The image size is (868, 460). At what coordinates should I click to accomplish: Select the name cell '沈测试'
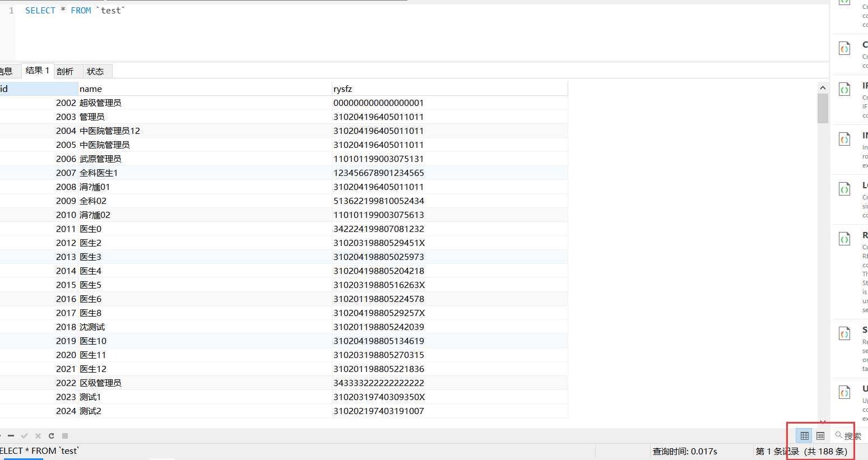coord(205,327)
